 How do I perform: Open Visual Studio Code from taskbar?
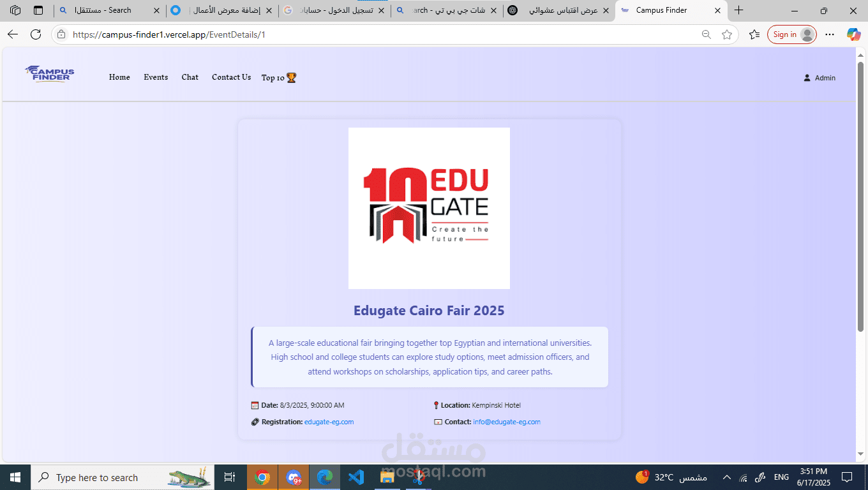click(356, 477)
